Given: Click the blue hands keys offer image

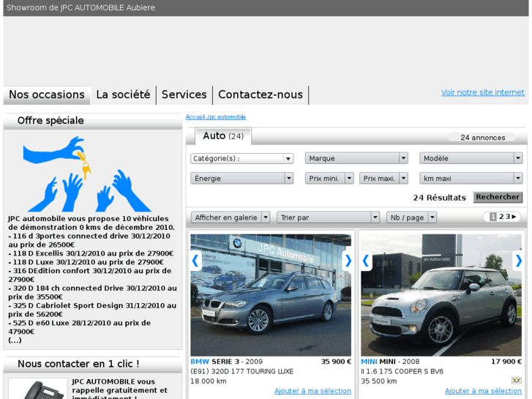Looking at the screenshot, I should click(x=87, y=174).
